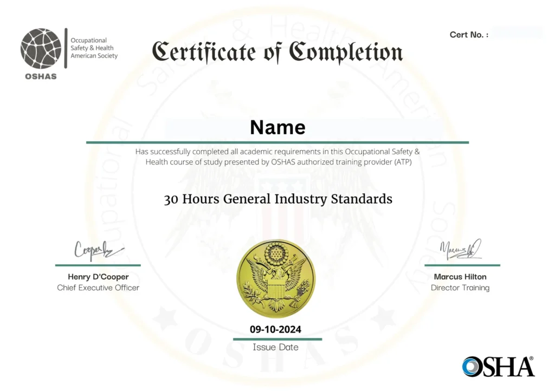The width and height of the screenshot is (555, 392).
Task: Click the 30 Hours General Industry Standards text
Action: coord(279,199)
